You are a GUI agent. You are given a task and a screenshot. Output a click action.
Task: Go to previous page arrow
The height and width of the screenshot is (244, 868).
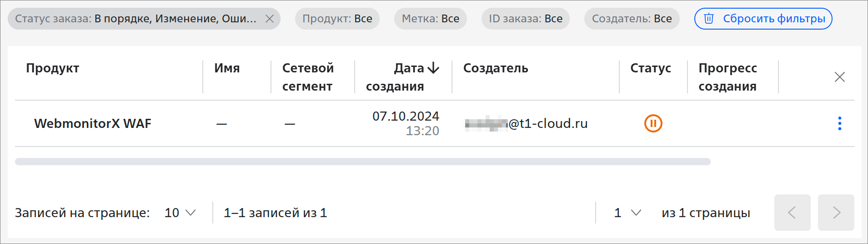[793, 213]
